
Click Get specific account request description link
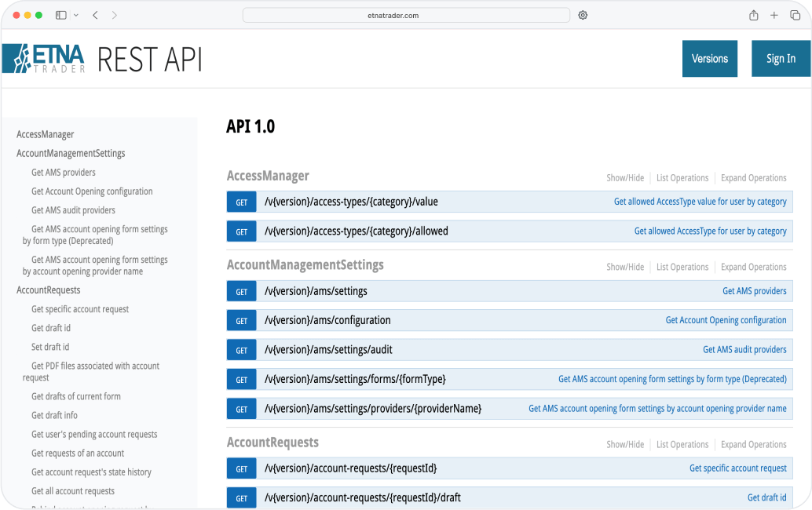point(738,468)
